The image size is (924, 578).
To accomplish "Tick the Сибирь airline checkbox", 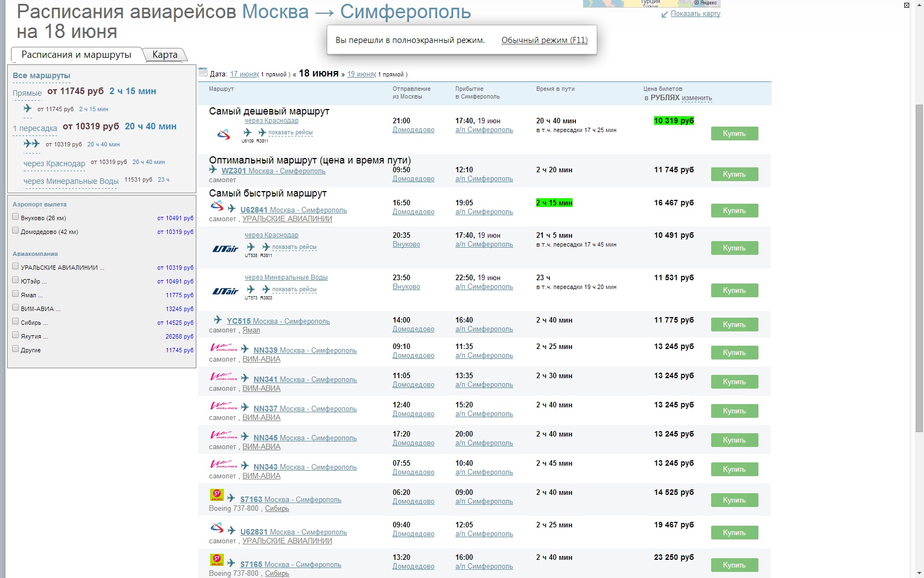I will (15, 321).
